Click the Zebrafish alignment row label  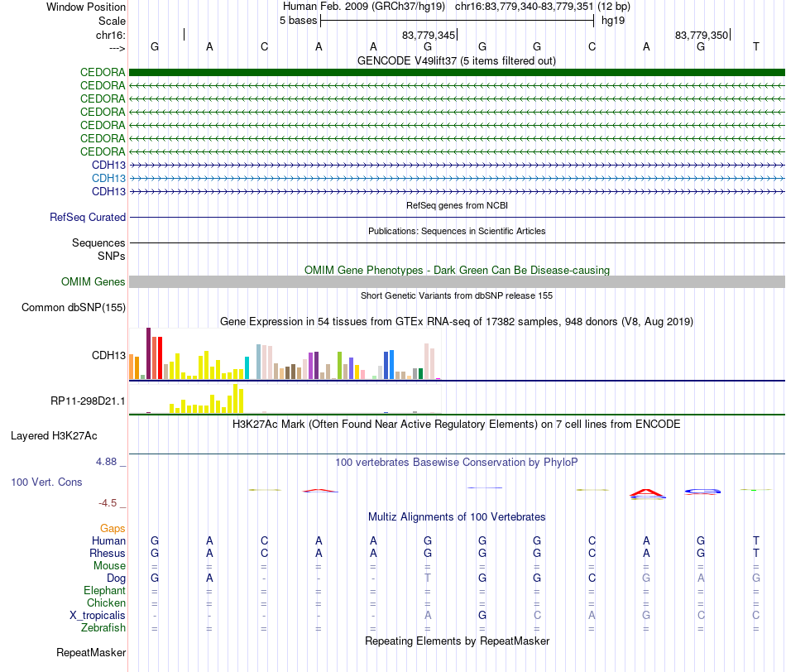(103, 628)
